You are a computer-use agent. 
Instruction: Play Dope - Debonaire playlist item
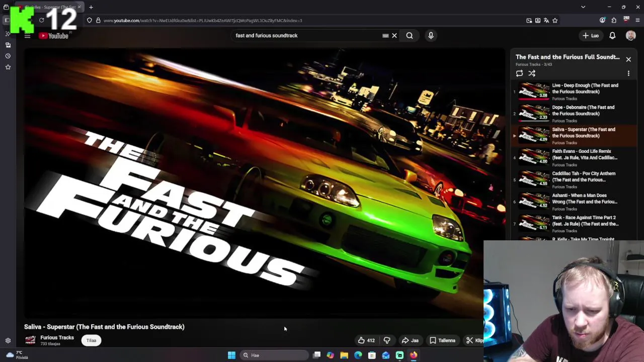574,114
